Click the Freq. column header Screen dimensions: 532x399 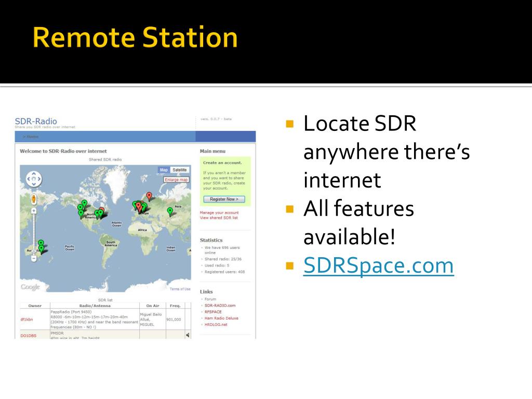click(175, 305)
